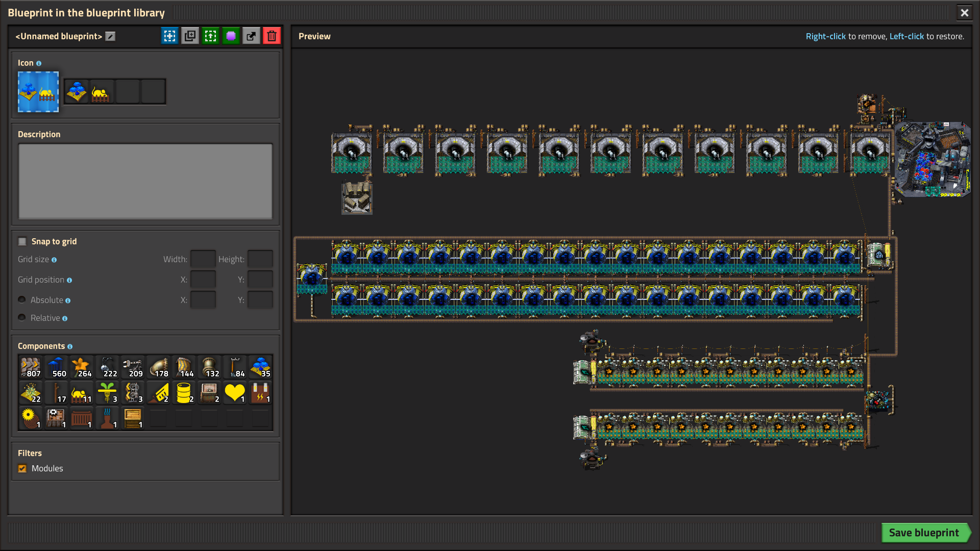The image size is (980, 551).
Task: Select the Absolute radio button
Action: point(22,300)
